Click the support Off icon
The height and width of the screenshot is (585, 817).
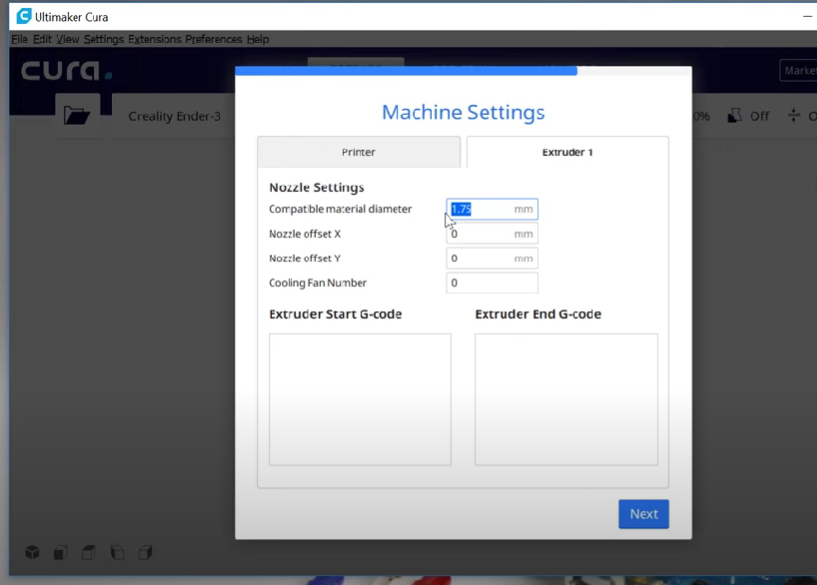[735, 116]
